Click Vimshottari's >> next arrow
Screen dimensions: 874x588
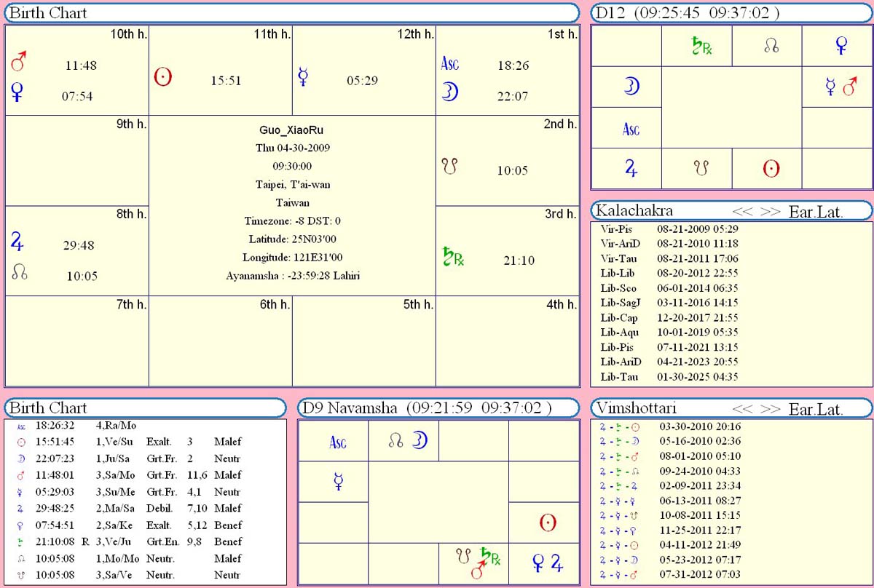tap(770, 409)
